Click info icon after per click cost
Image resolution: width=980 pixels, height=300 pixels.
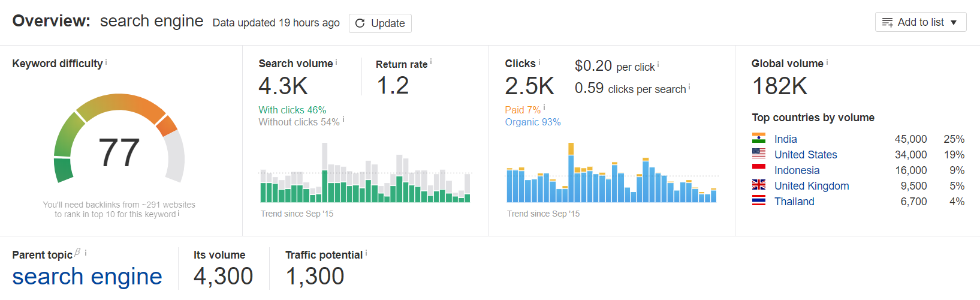(x=658, y=64)
